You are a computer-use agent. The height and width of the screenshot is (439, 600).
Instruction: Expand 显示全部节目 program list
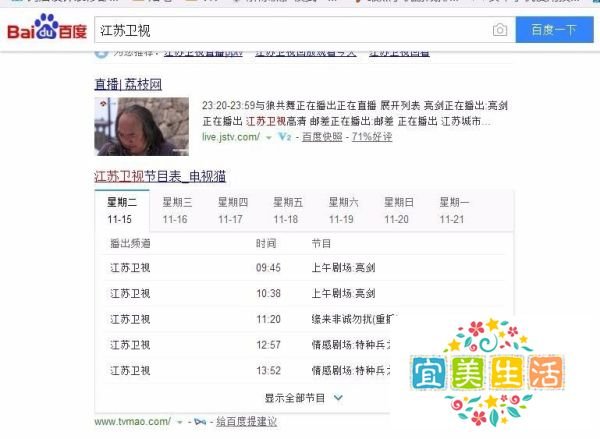(x=303, y=398)
